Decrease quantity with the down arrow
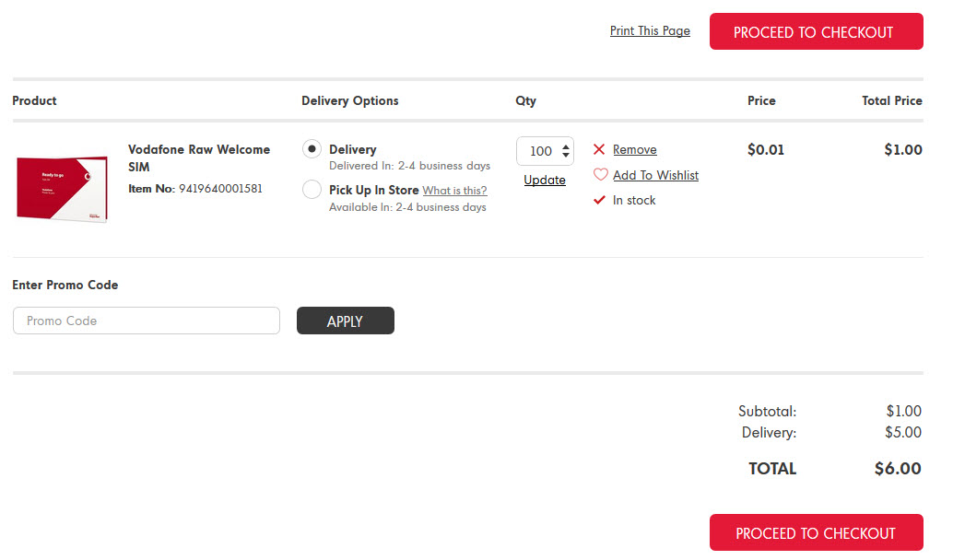The height and width of the screenshot is (560, 953). pyautogui.click(x=566, y=156)
